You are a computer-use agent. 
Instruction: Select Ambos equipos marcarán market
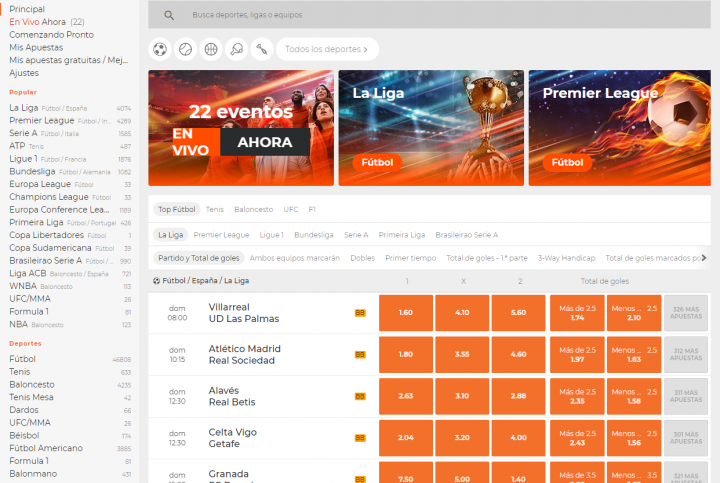coord(295,258)
